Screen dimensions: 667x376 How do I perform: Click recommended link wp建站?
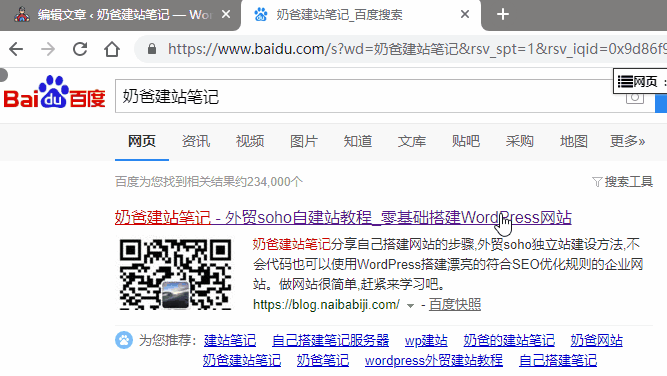point(426,341)
